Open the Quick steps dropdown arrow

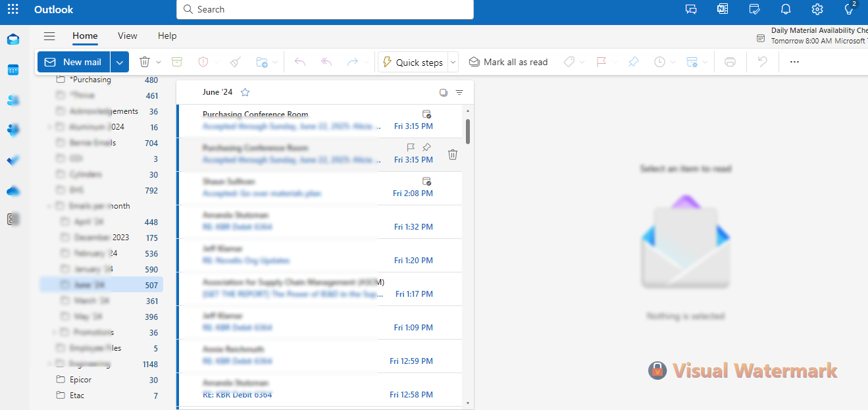pos(453,63)
